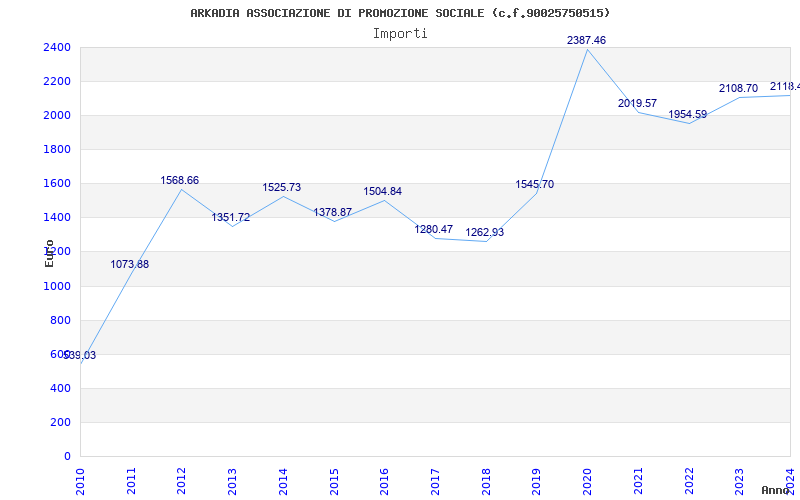Click the 1800 y-axis tick label

pyautogui.click(x=56, y=149)
